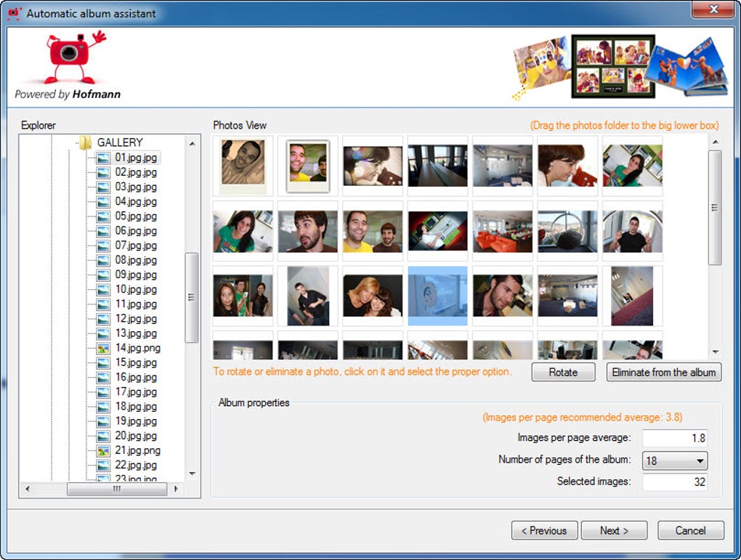Click Photos View scroll down arrow
This screenshot has height=560, width=741.
[716, 352]
